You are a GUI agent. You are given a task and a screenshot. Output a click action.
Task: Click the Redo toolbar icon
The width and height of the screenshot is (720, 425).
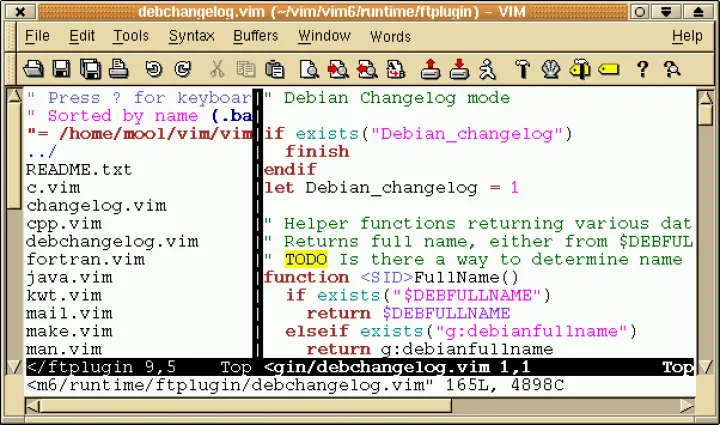tap(181, 69)
